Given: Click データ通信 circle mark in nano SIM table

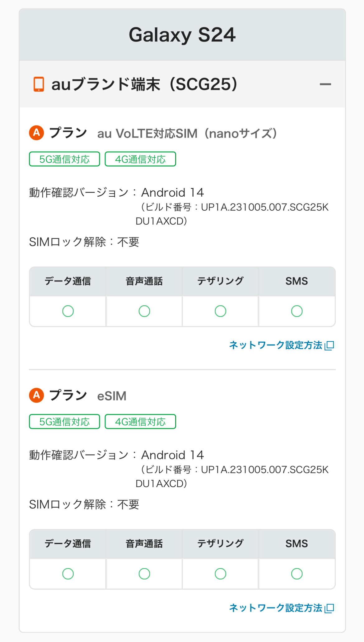Looking at the screenshot, I should pyautogui.click(x=68, y=311).
